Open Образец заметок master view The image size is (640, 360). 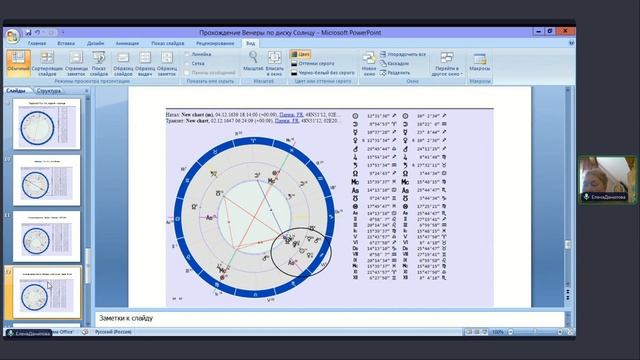tap(167, 63)
